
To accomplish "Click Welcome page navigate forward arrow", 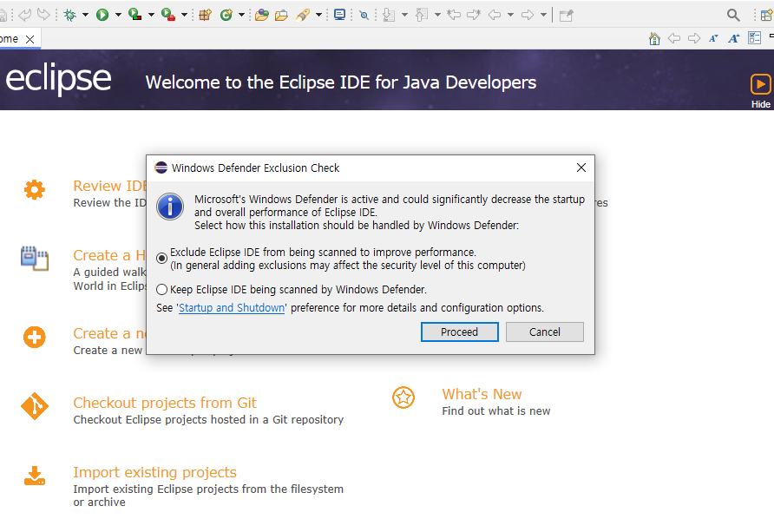I will click(x=694, y=38).
